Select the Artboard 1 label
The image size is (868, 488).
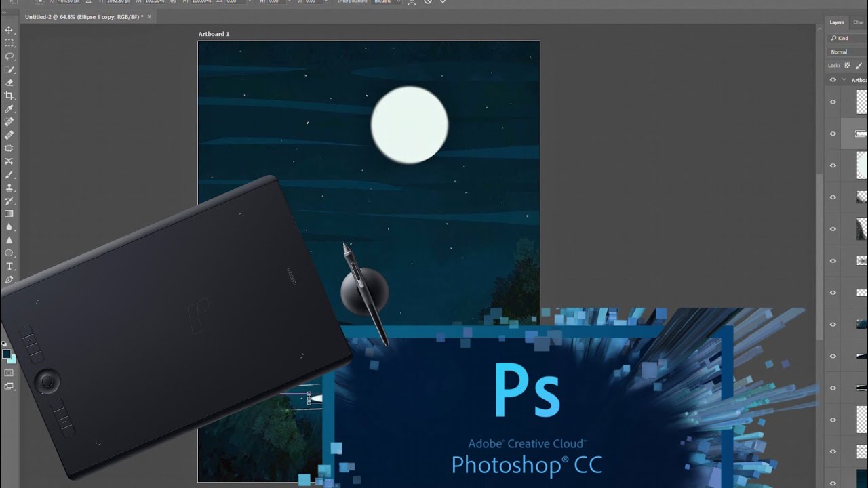pos(214,34)
